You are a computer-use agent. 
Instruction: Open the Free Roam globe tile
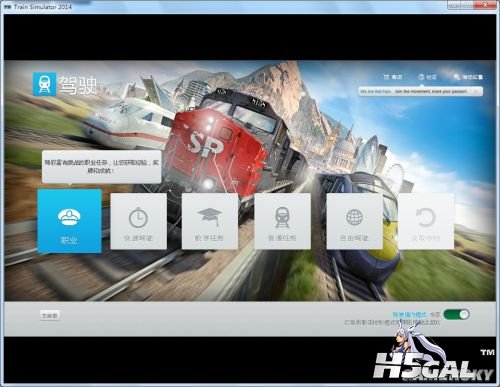(x=354, y=221)
